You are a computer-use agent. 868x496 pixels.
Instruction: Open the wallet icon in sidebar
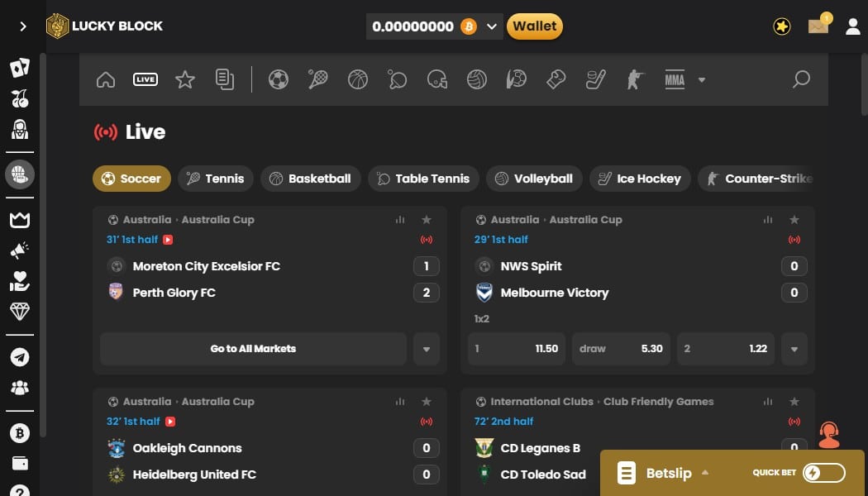click(x=20, y=463)
